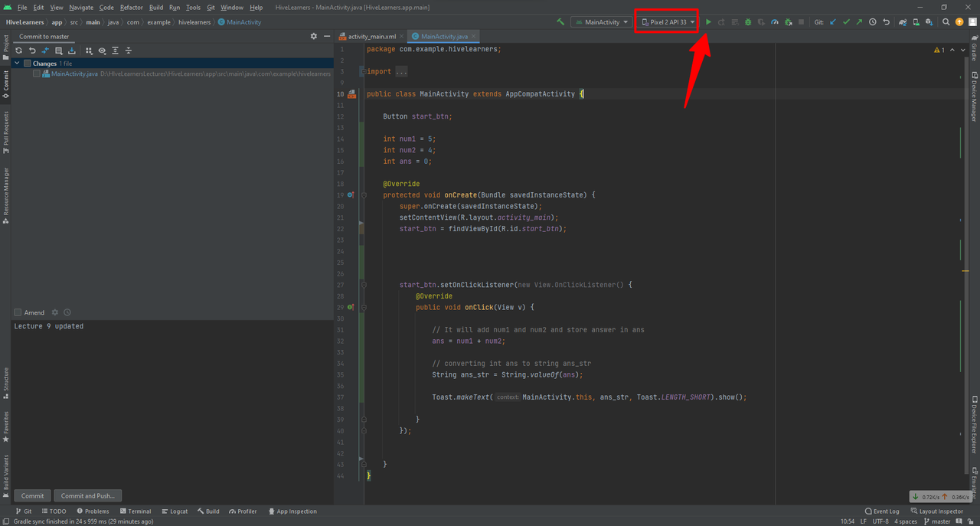Open the Gradle tool window on right sidebar
Image resolution: width=980 pixels, height=526 pixels.
[974, 47]
